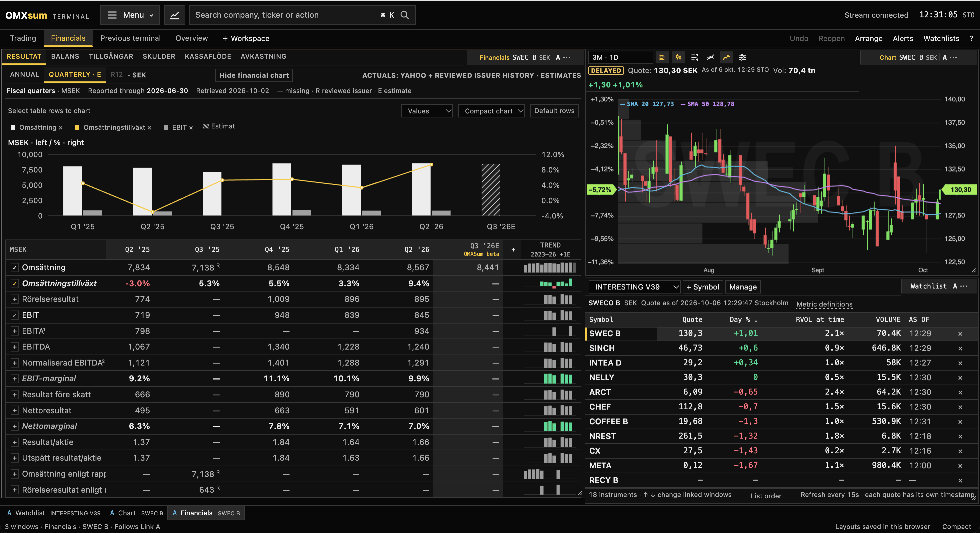Viewport: 980px width, 533px height.
Task: Open the BALANS tab
Action: [65, 56]
